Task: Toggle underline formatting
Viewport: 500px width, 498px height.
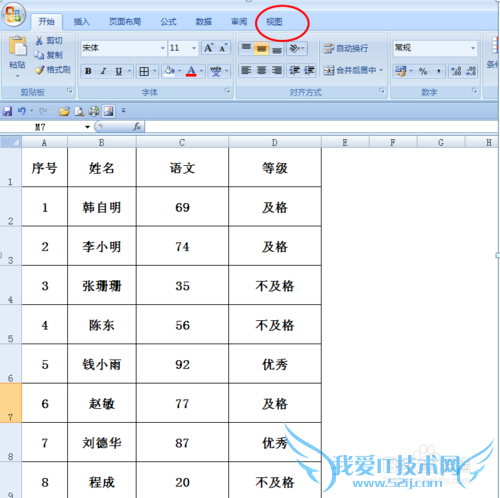Action: [x=118, y=71]
